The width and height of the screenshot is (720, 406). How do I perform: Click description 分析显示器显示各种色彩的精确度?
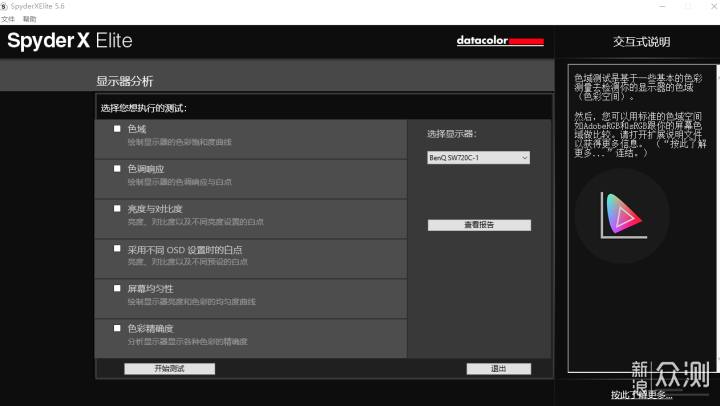pyautogui.click(x=187, y=342)
